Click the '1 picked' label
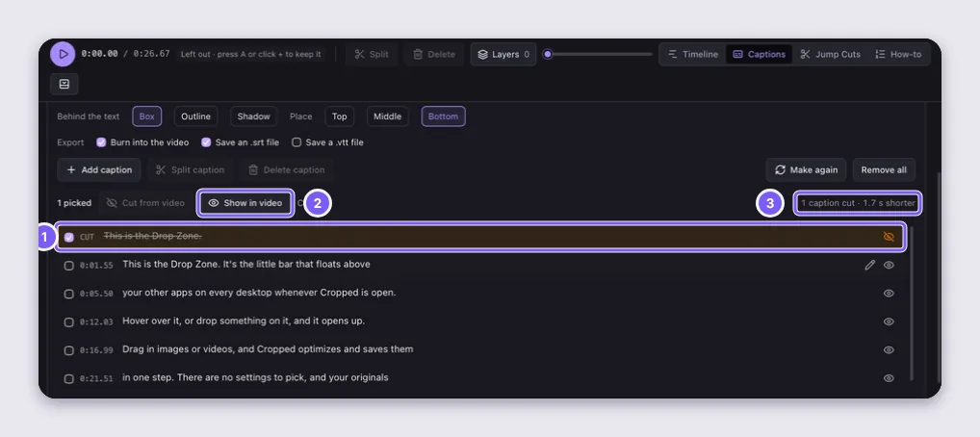 pos(74,203)
